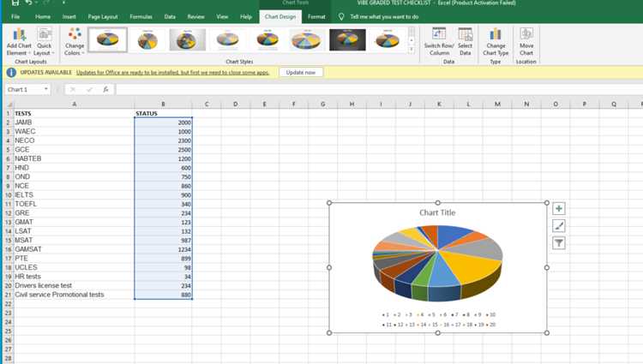Select column B header
The height and width of the screenshot is (364, 643).
tap(163, 104)
